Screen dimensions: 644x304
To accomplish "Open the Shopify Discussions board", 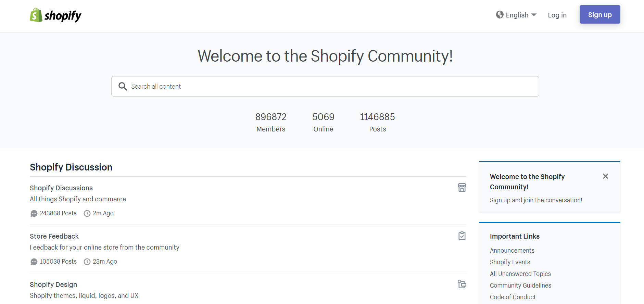I will coord(61,188).
